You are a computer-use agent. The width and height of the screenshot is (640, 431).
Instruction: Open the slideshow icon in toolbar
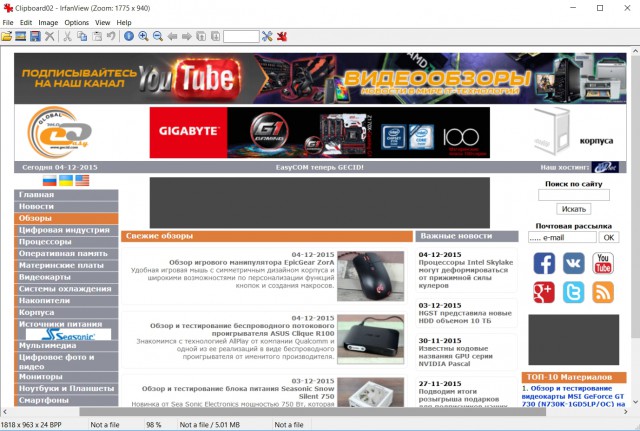coord(20,36)
